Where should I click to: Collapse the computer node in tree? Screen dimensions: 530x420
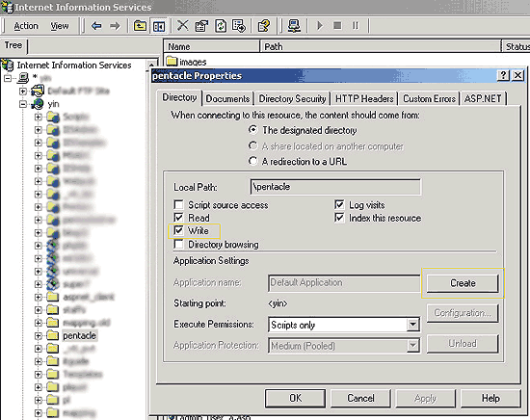pos(8,78)
